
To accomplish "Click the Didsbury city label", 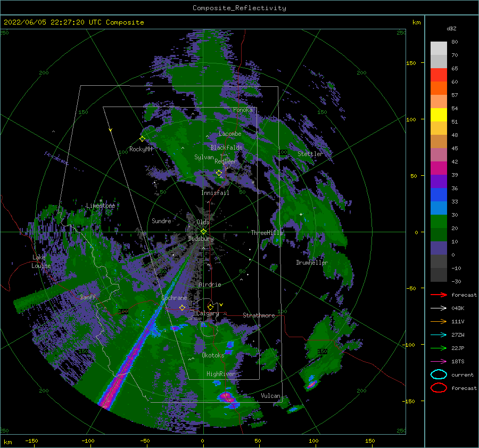I will pyautogui.click(x=201, y=239).
